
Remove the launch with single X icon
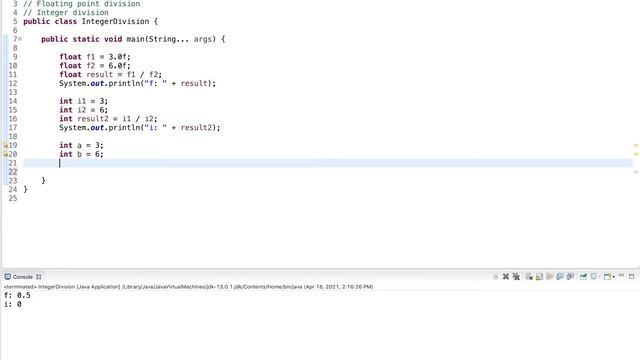click(506, 277)
